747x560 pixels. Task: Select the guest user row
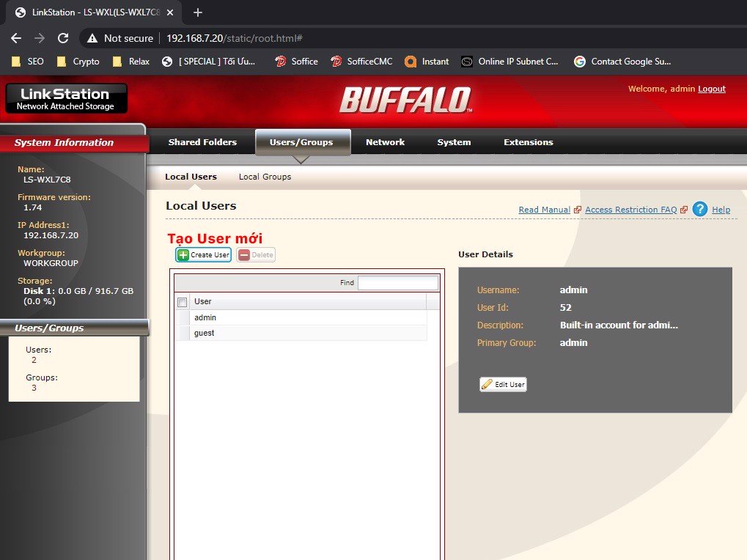click(x=301, y=333)
